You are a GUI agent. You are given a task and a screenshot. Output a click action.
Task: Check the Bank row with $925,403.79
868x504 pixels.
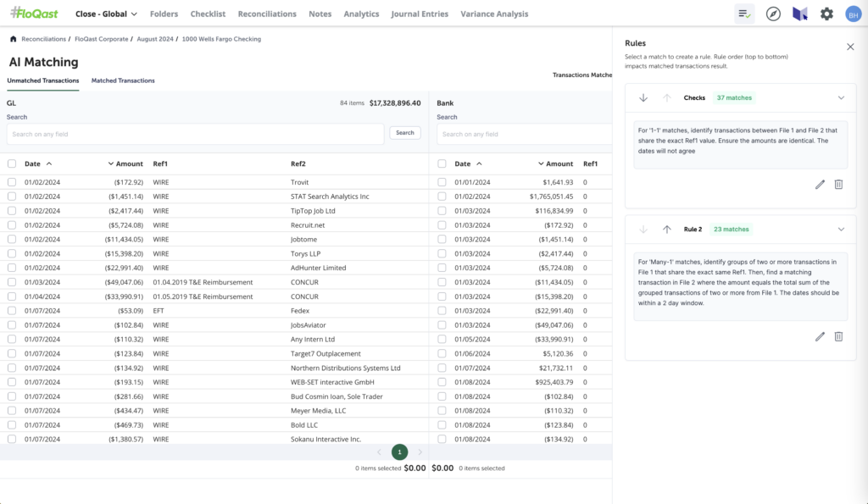[x=442, y=382]
